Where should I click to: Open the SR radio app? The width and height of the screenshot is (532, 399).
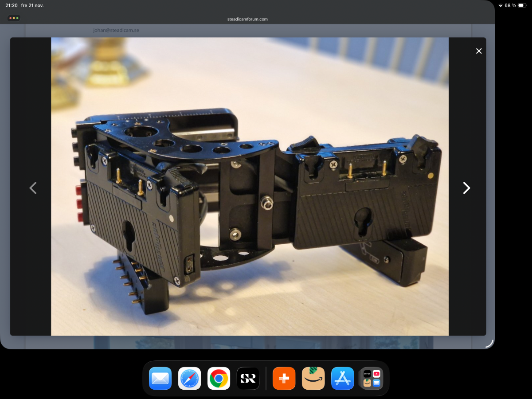click(248, 378)
